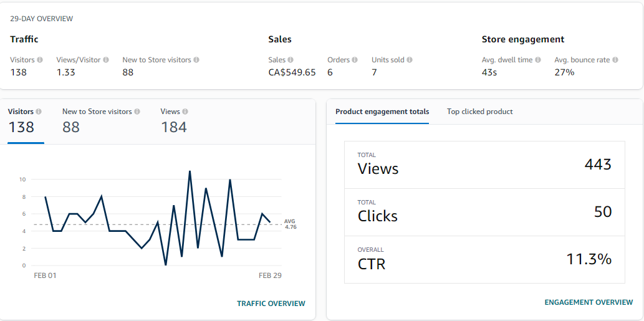
Task: Switch chart to New to Store visitors
Action: [97, 121]
